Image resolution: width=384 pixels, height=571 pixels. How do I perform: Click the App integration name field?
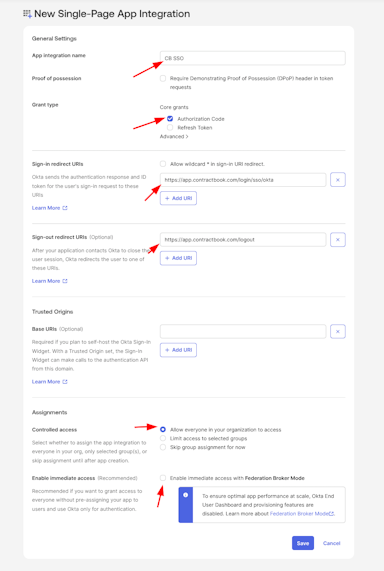point(252,58)
